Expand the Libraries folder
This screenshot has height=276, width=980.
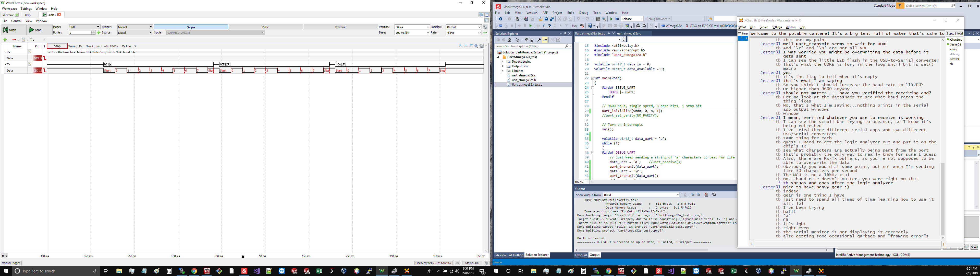coord(502,71)
